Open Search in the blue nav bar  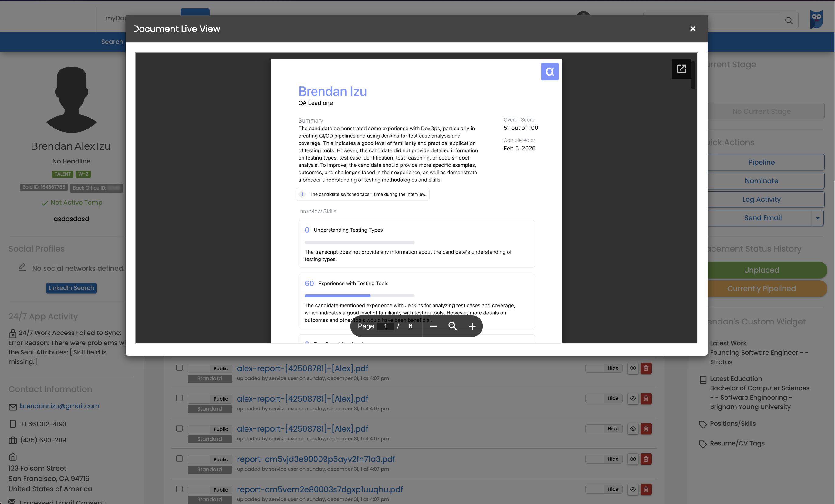coord(112,42)
